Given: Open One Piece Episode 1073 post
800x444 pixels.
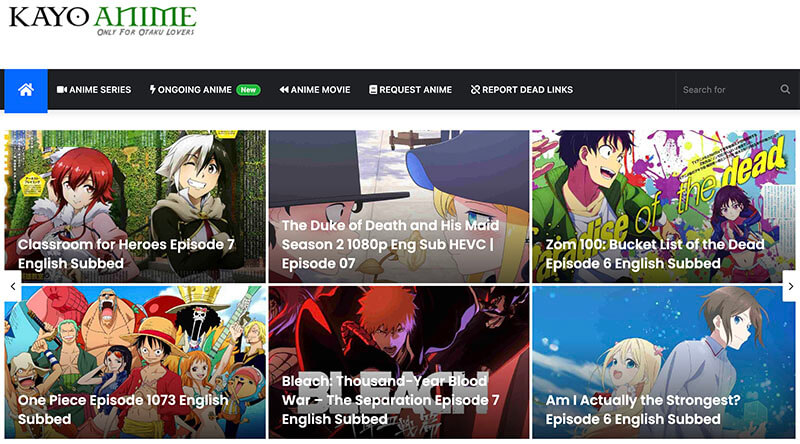Looking at the screenshot, I should click(x=123, y=409).
